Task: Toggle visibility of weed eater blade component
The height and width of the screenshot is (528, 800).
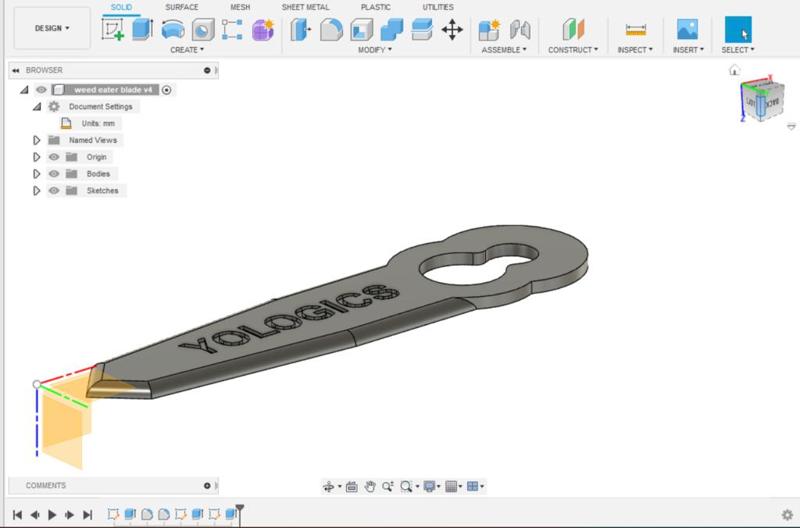Action: [x=41, y=90]
